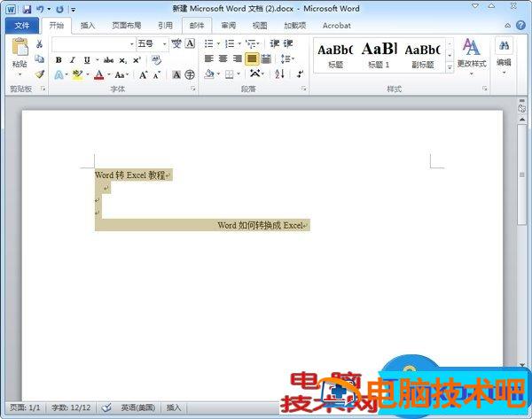Click the 字数: 12/12 word count
532x419 pixels.
coord(71,407)
